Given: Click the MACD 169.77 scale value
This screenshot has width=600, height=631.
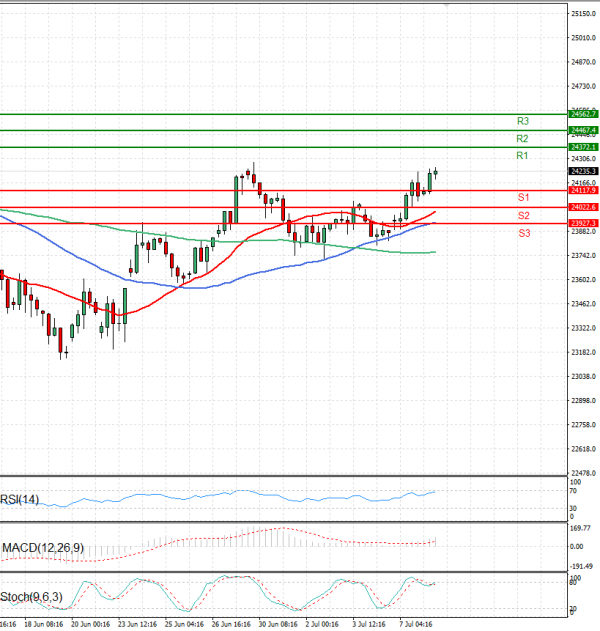Looking at the screenshot, I should pyautogui.click(x=580, y=528).
